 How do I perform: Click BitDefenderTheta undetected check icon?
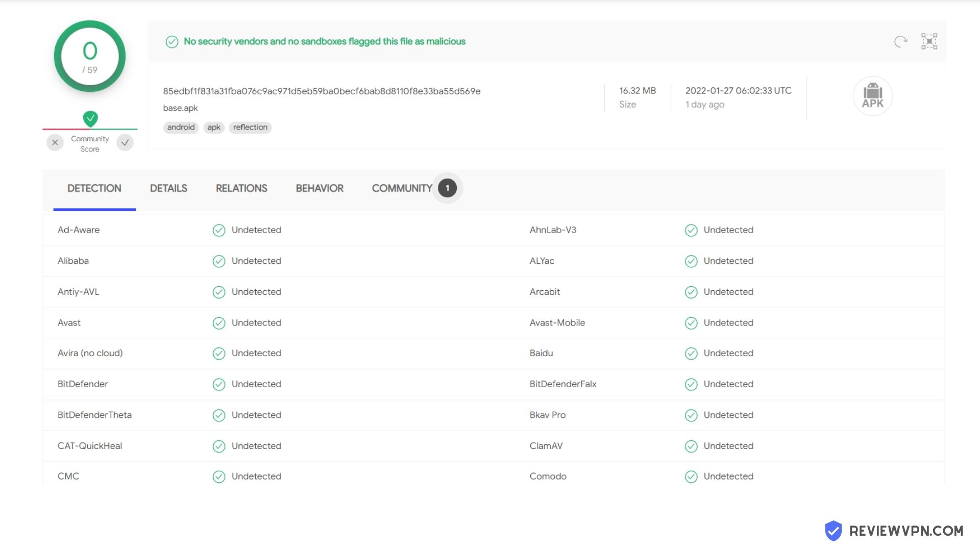219,415
